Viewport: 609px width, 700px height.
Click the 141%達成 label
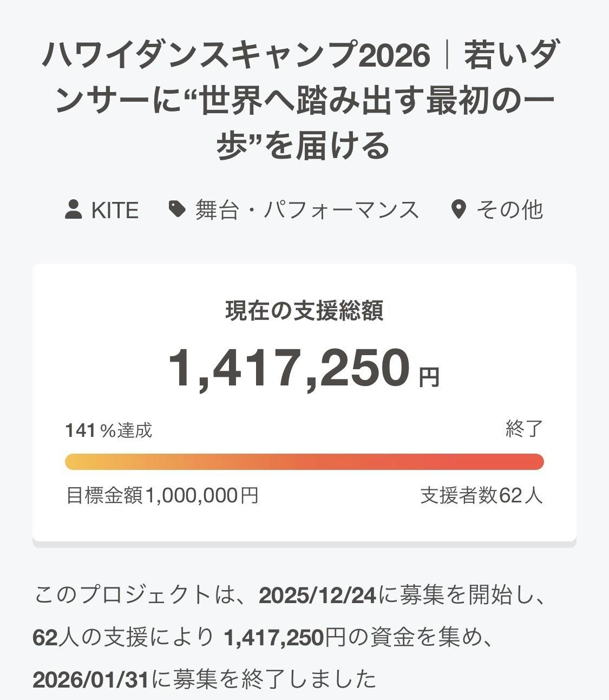(x=109, y=430)
